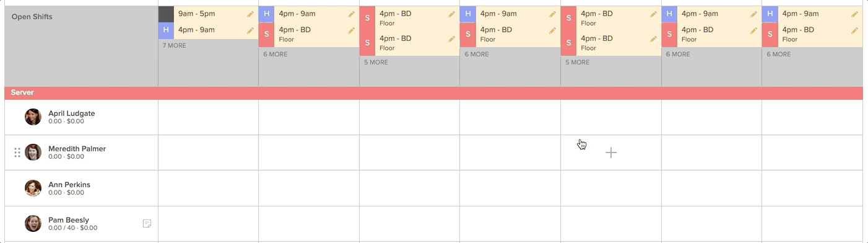
Task: Click the Open Shifts row label
Action: pyautogui.click(x=32, y=17)
